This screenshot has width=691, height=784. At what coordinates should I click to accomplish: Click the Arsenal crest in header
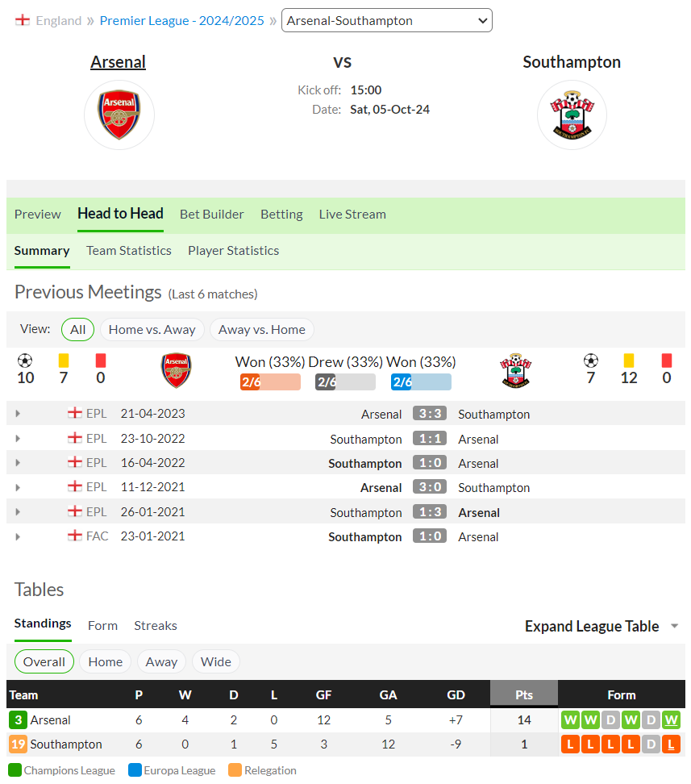(119, 115)
